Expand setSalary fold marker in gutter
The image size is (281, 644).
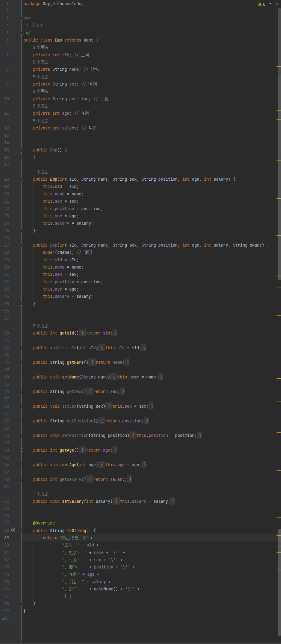pos(21,501)
